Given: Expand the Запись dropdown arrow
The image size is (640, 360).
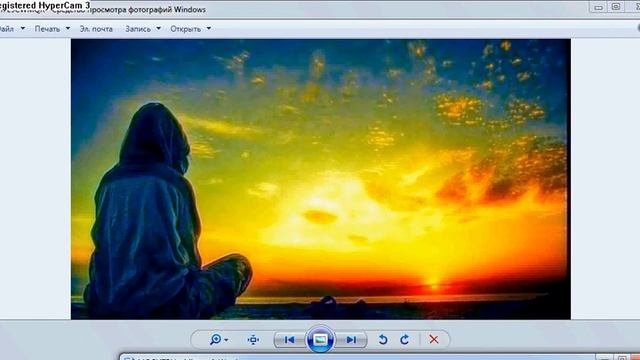Looking at the screenshot, I should coord(158,29).
